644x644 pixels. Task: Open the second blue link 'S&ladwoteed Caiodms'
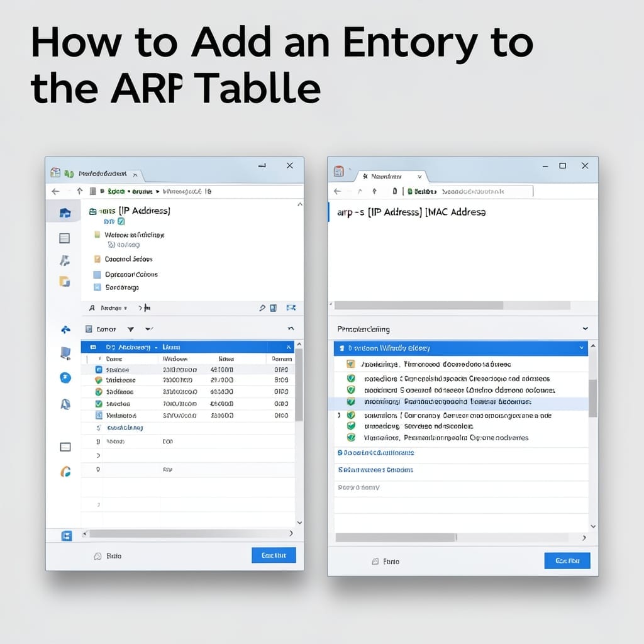pyautogui.click(x=375, y=470)
